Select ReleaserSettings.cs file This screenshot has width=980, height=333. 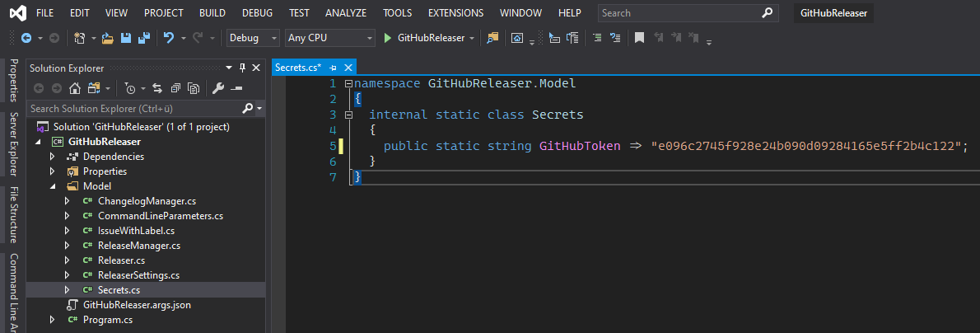coord(138,275)
